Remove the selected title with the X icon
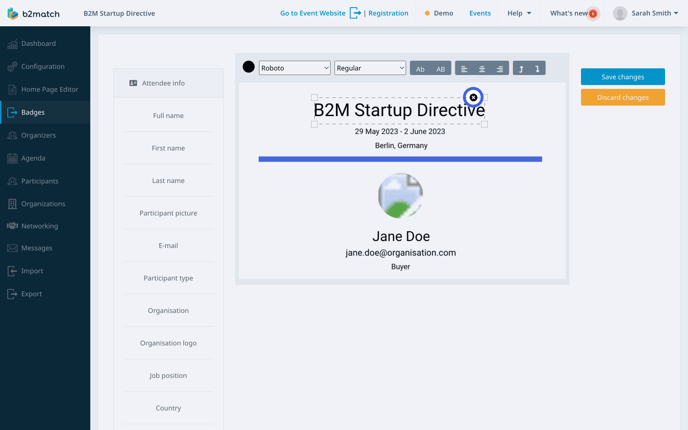Image resolution: width=688 pixels, height=430 pixels. point(473,98)
